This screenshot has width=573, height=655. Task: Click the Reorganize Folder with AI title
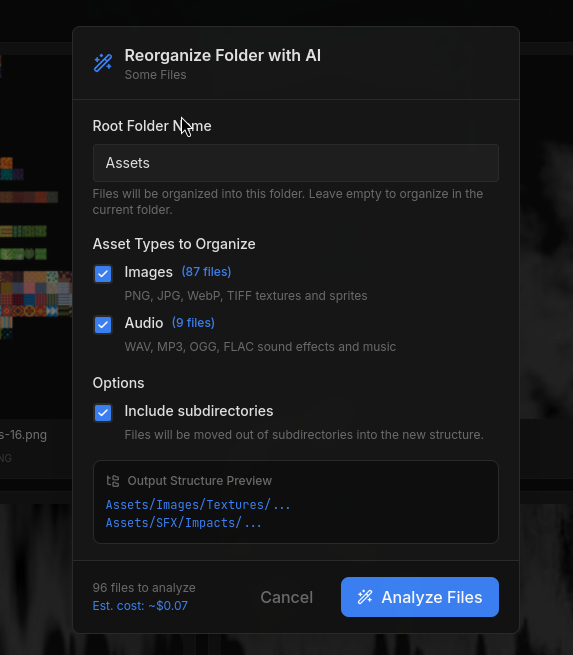point(223,56)
